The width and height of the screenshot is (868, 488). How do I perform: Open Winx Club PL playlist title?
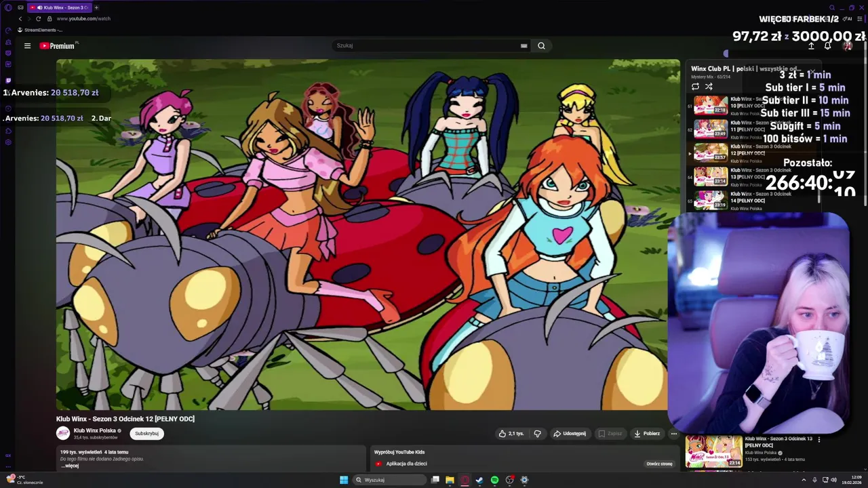pos(746,68)
